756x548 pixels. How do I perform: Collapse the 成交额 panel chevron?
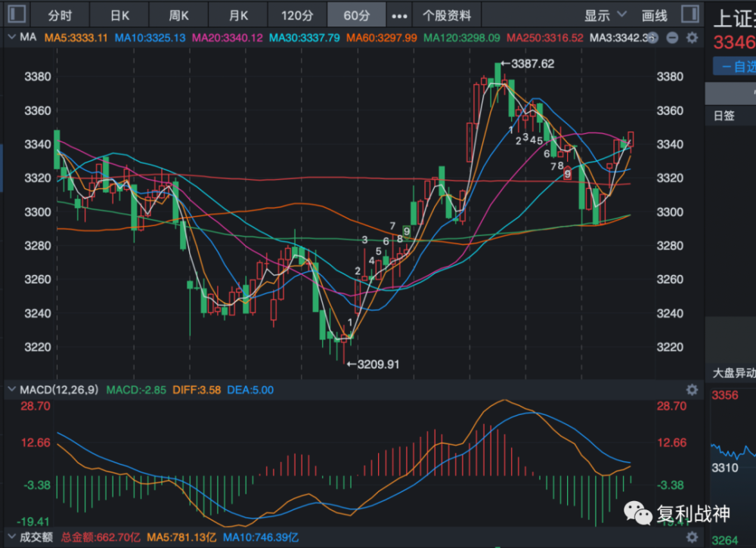tap(11, 537)
